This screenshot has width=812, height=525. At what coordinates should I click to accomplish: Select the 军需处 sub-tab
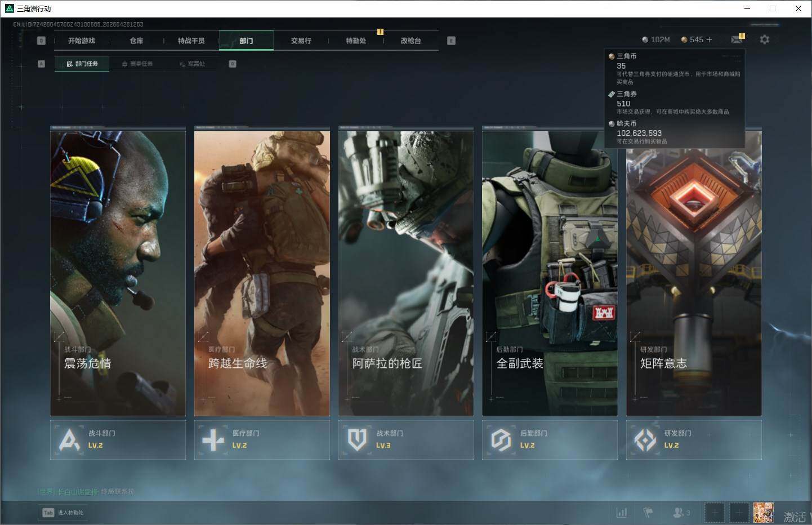pyautogui.click(x=192, y=64)
